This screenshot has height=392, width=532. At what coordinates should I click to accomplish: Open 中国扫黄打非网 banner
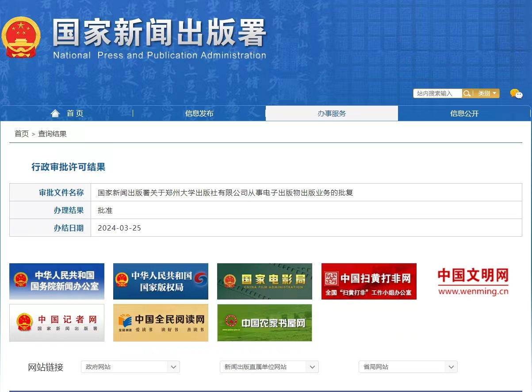point(369,281)
